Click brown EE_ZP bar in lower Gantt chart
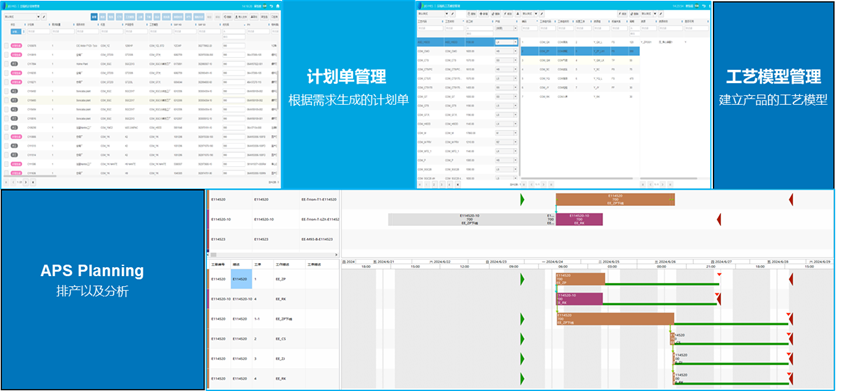865x391 pixels. pos(580,278)
